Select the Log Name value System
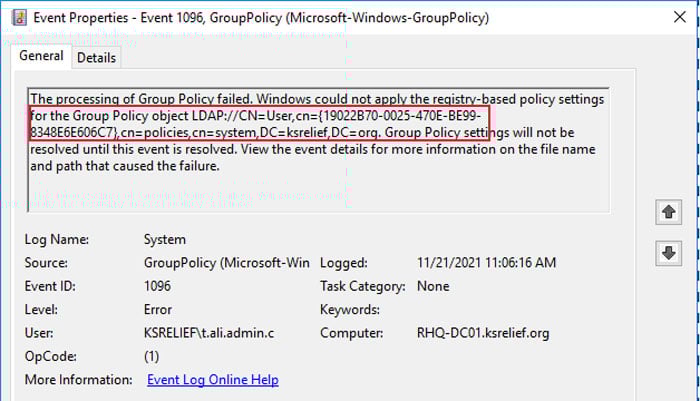This screenshot has width=700, height=401. click(165, 239)
